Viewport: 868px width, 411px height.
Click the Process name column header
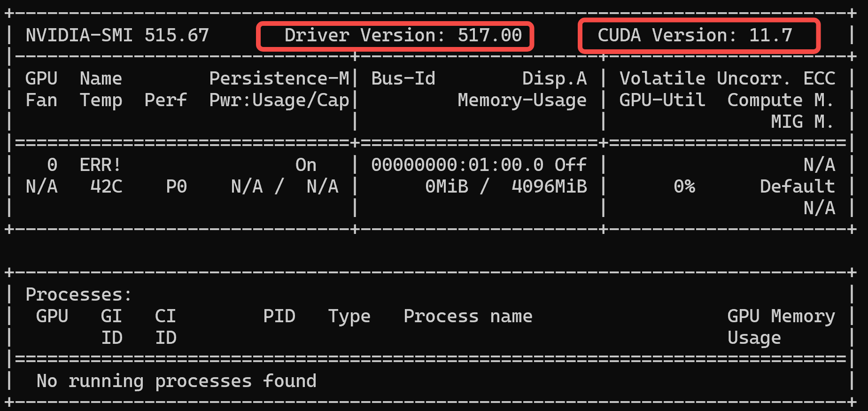coord(468,317)
